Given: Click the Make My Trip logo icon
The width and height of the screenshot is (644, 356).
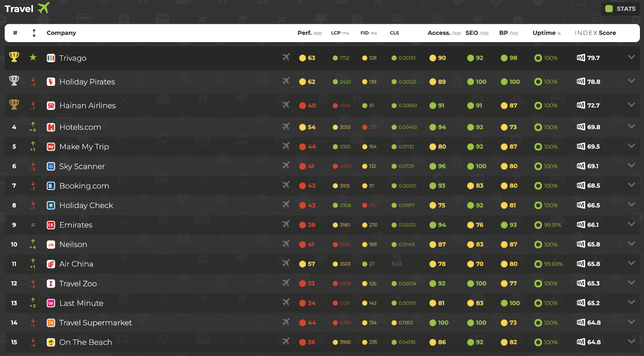Looking at the screenshot, I should (x=51, y=147).
